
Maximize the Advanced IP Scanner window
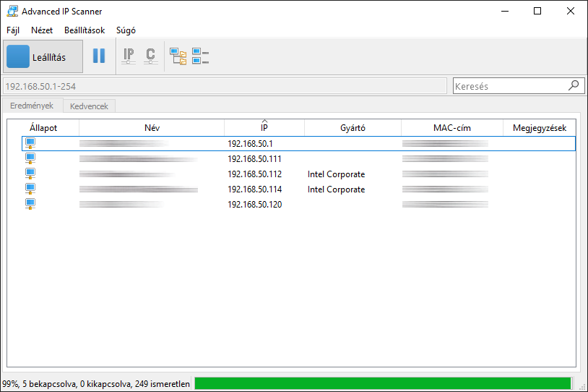click(x=537, y=11)
